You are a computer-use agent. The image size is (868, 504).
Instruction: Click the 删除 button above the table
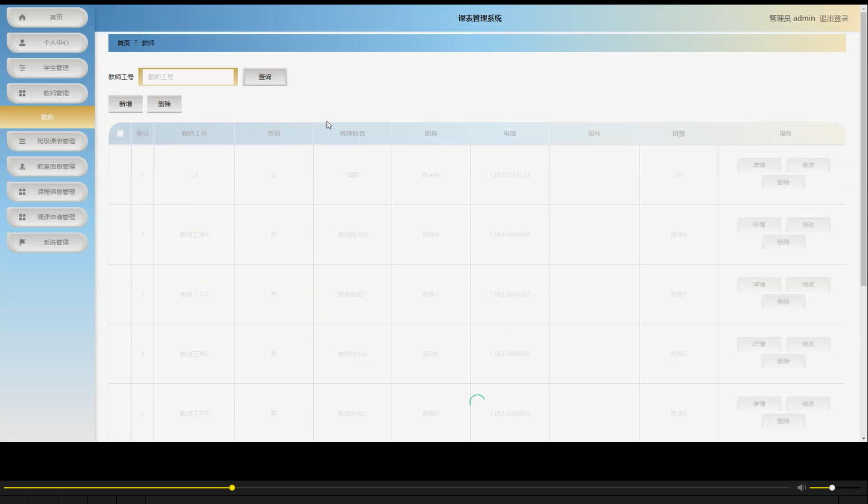click(164, 104)
